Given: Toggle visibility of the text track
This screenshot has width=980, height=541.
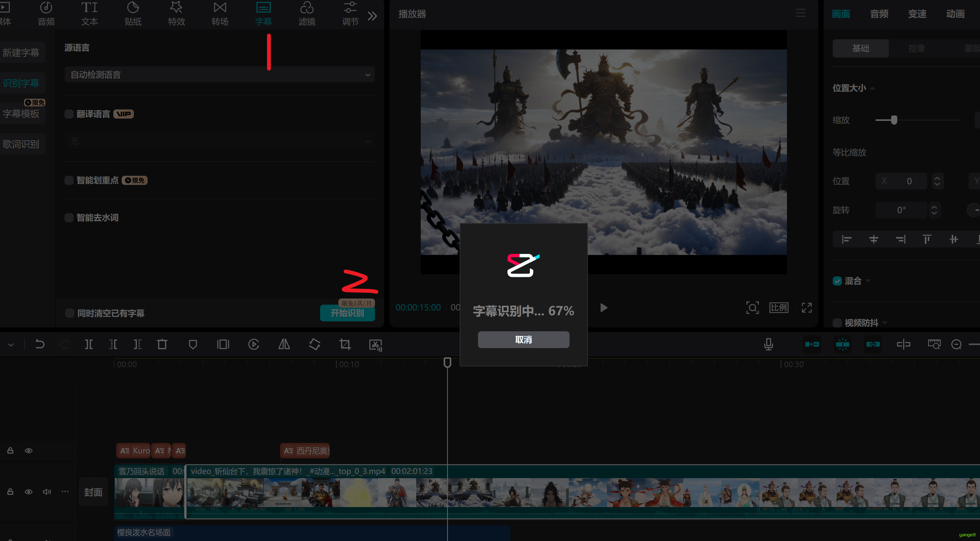Looking at the screenshot, I should click(29, 451).
